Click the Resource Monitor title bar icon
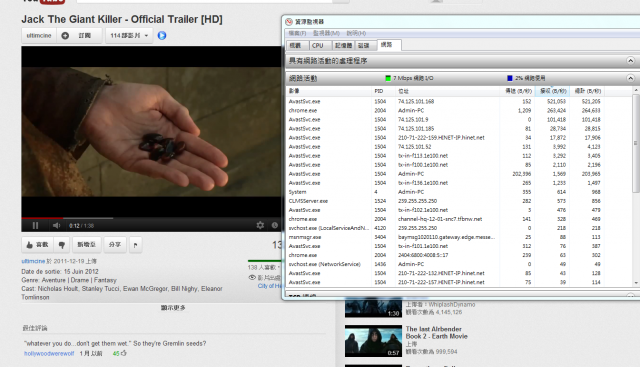This screenshot has width=640, height=367. click(289, 22)
